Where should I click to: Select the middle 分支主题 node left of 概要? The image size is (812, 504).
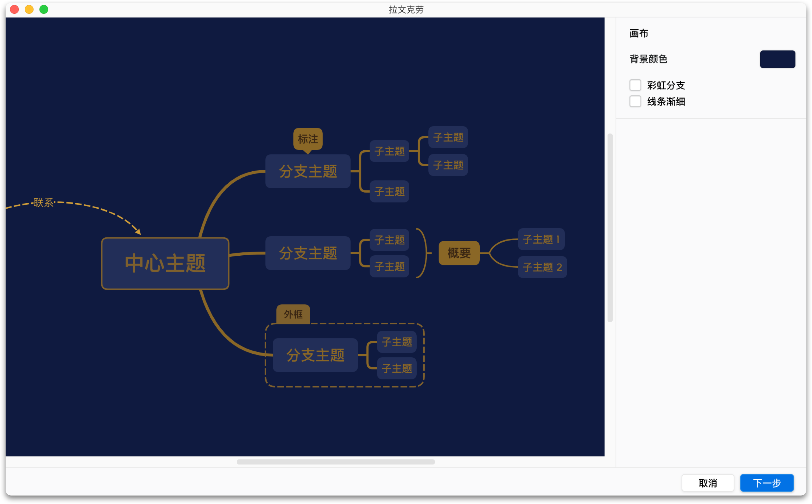coord(308,253)
